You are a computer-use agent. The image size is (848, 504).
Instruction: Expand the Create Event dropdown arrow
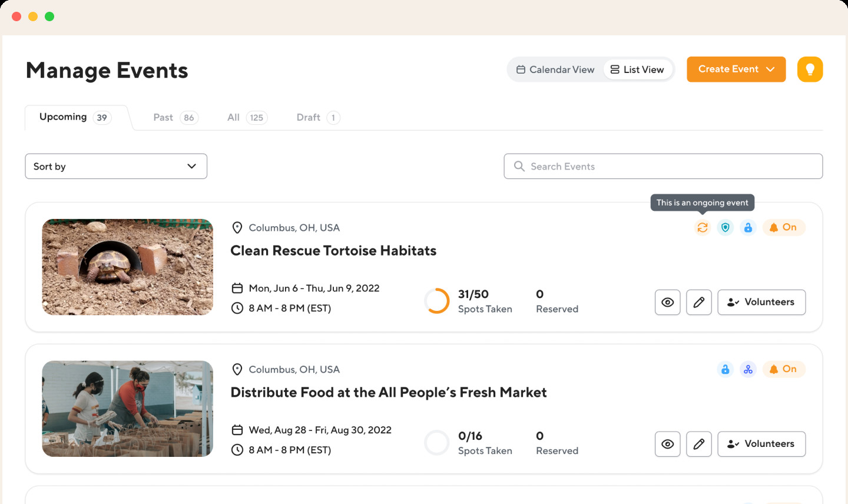pos(770,69)
